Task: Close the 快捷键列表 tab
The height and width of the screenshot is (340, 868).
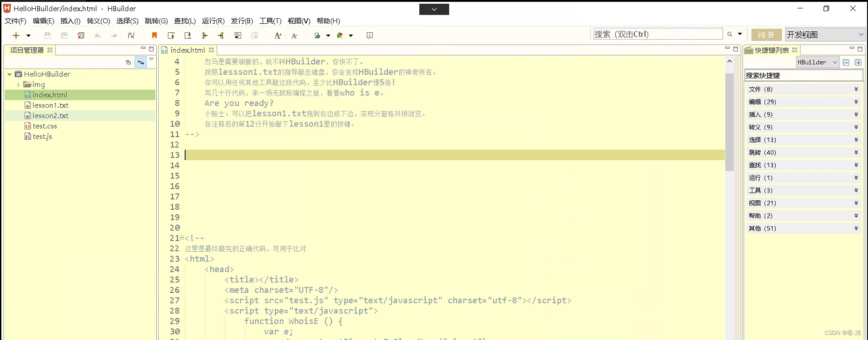Action: point(795,50)
